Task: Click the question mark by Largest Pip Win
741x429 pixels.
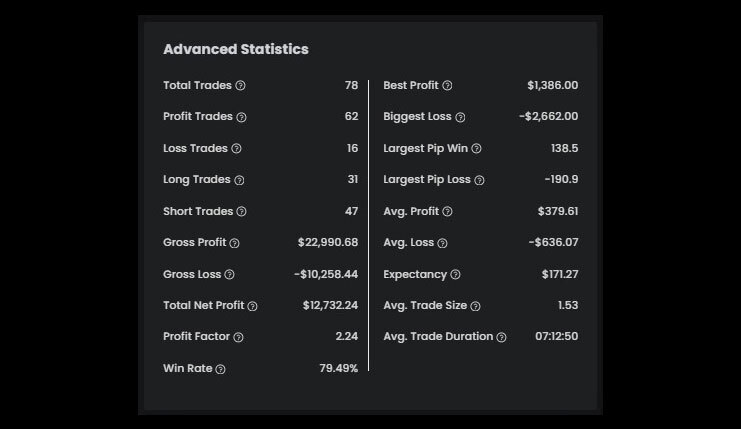Action: pos(476,149)
